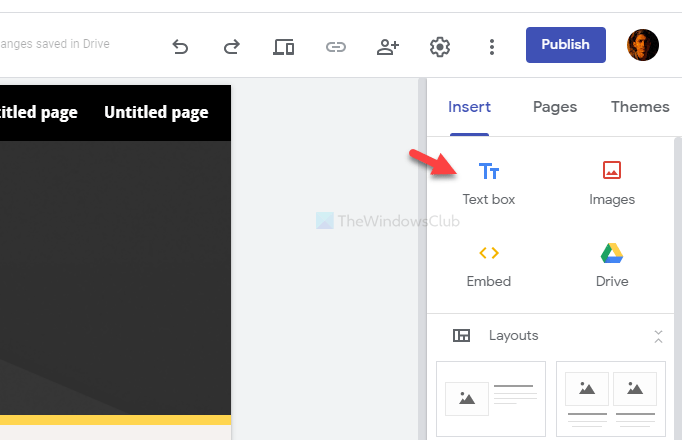Select the two-image layout thumbnail

click(x=610, y=398)
